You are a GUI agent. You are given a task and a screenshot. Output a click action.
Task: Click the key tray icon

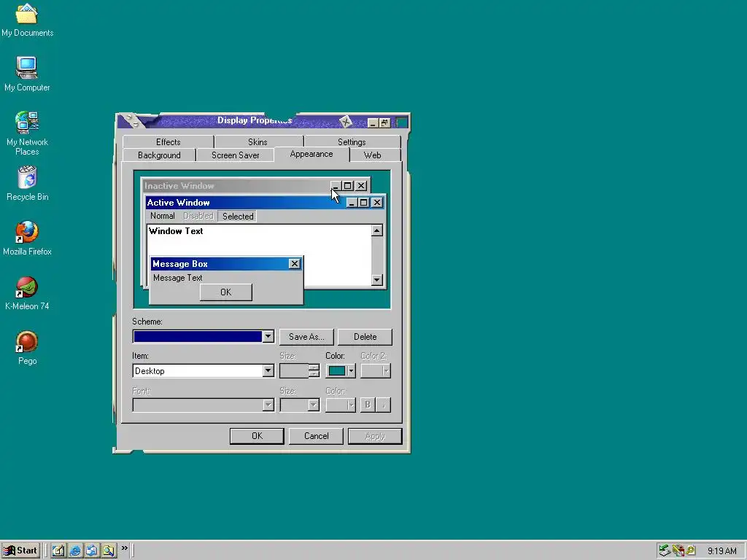690,551
